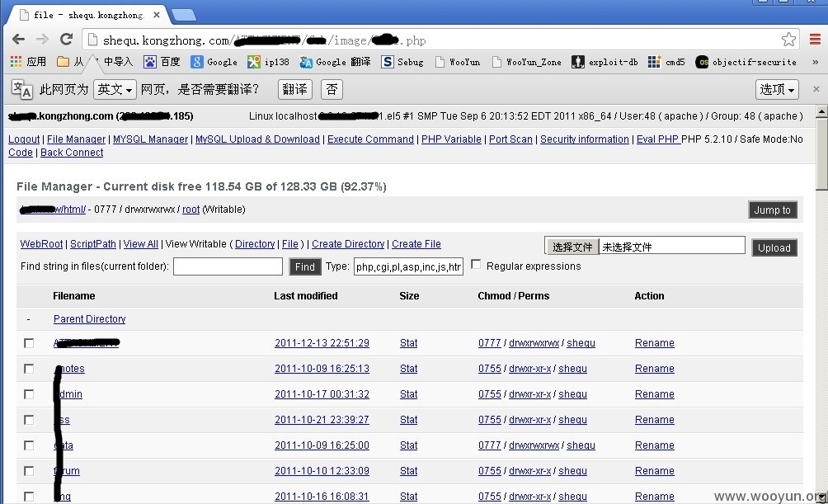828x504 pixels.
Task: Click the 0777 chmod in the 2011-12-13 row
Action: (x=490, y=343)
